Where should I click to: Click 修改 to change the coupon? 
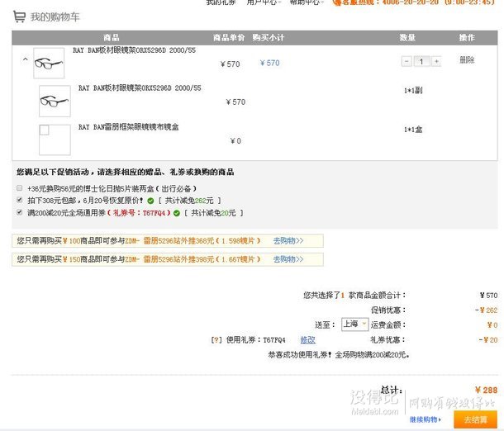pyautogui.click(x=307, y=340)
